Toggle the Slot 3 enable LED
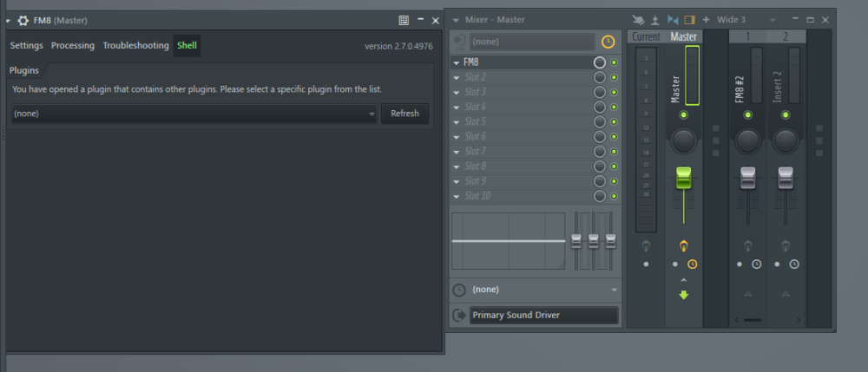Screen dimensions: 868x372 [x=614, y=92]
